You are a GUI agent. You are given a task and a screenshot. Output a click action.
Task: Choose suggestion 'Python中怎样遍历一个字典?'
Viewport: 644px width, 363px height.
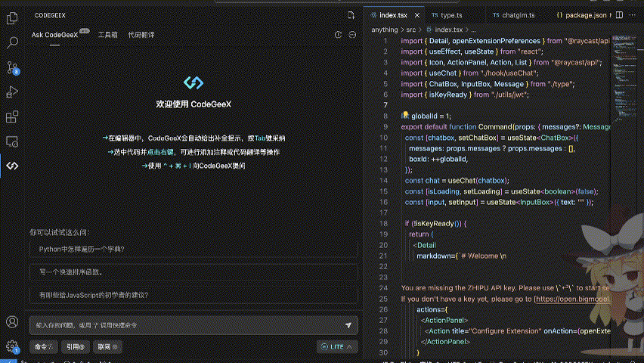tap(194, 249)
